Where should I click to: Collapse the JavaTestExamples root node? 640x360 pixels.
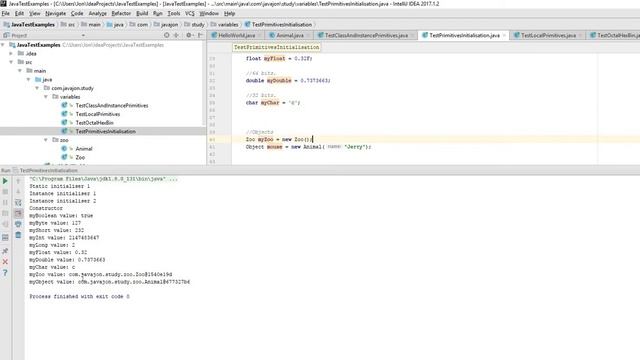pos(3,45)
